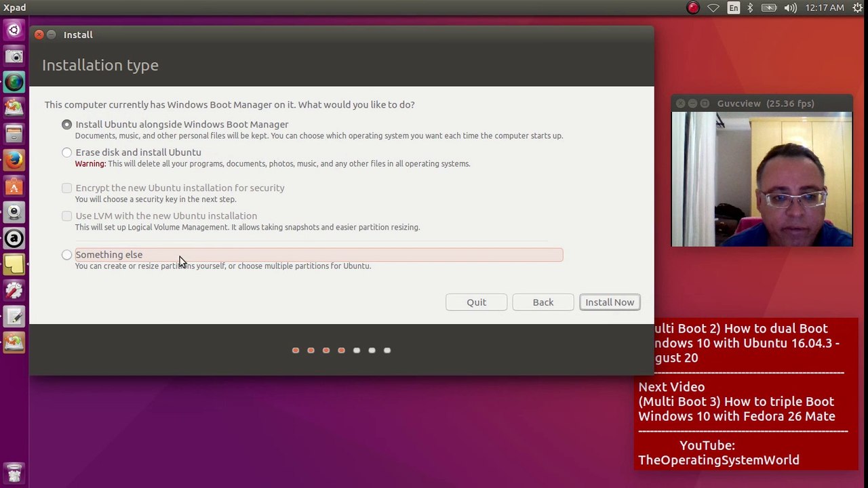Open the wrench system tools dock icon
868x488 pixels.
pyautogui.click(x=14, y=290)
